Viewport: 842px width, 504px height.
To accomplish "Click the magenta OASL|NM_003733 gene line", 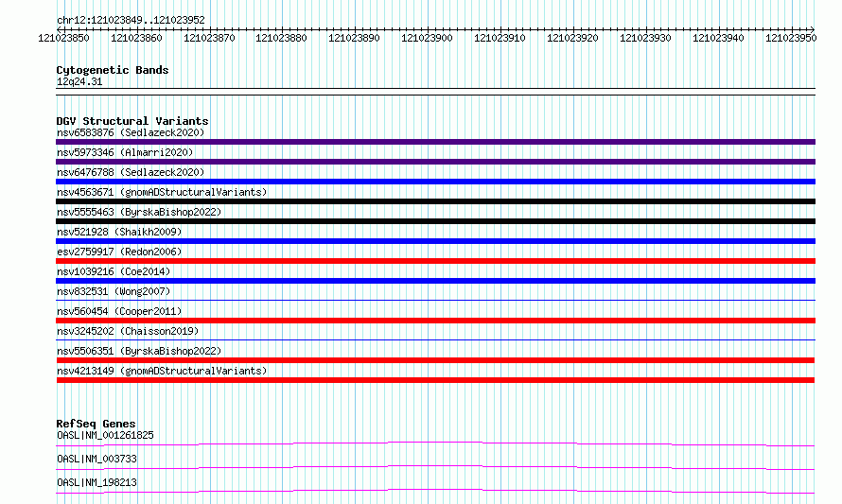I will point(435,467).
